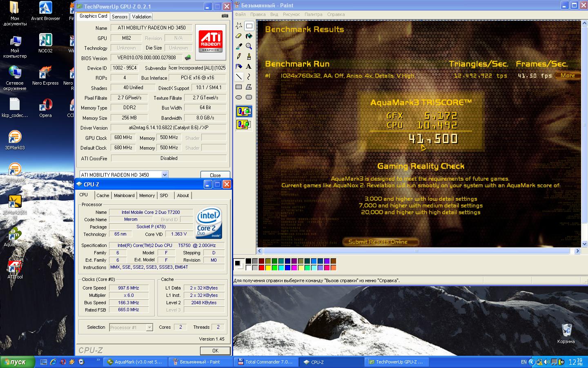Open the Nero Express desktop shortcut

[x=45, y=75]
